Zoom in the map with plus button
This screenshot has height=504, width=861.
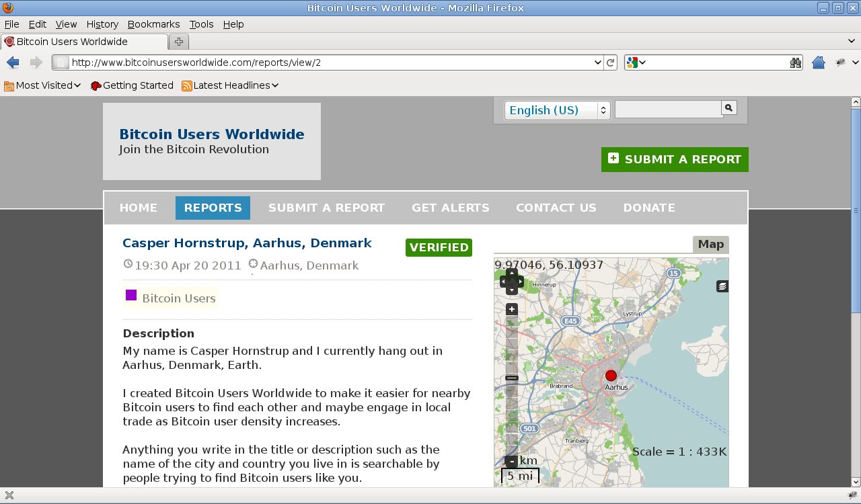coord(512,310)
